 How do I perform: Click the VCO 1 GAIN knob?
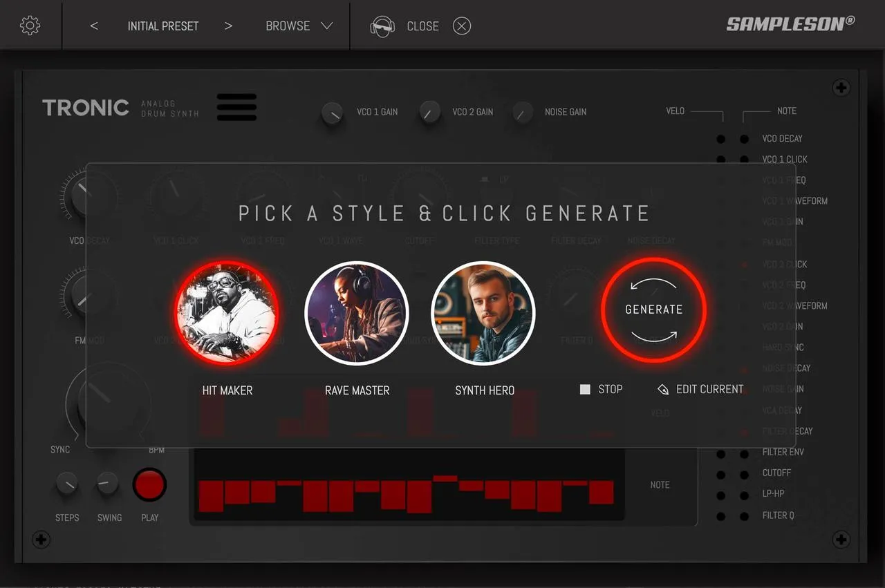[x=333, y=113]
